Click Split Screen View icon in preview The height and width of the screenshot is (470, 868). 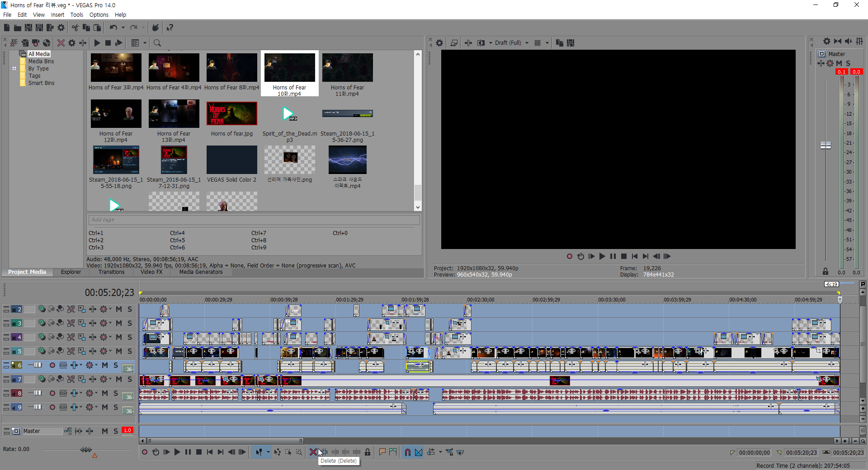[481, 43]
